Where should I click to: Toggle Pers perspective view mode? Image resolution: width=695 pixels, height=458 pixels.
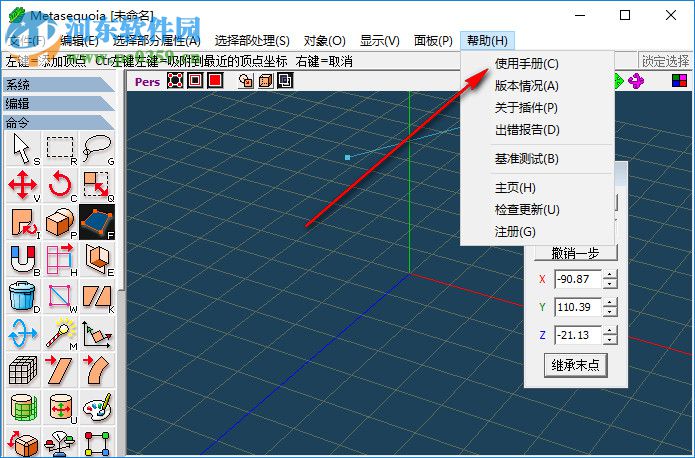(148, 82)
